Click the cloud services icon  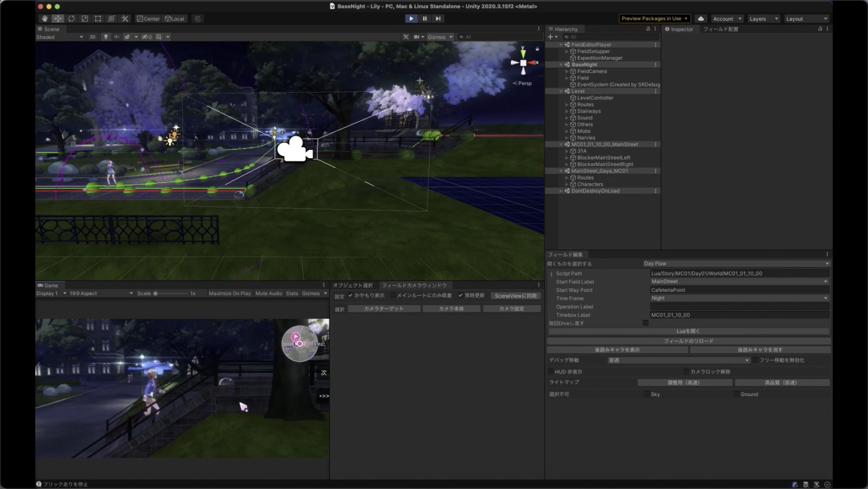coord(701,18)
